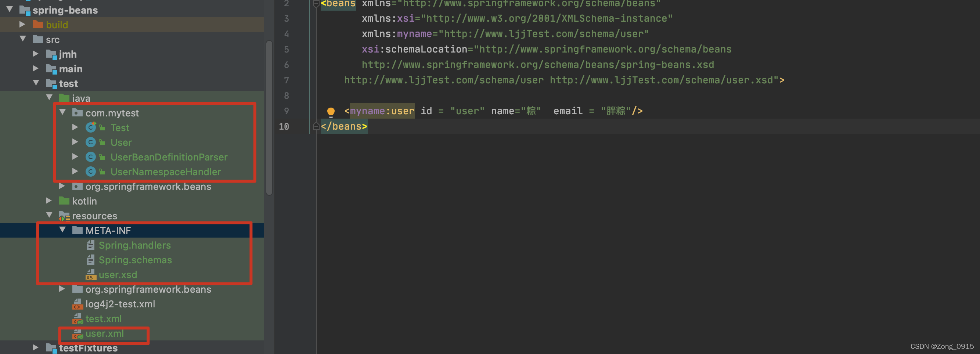Collapse the test folder arrow
The image size is (980, 354).
pos(36,83)
